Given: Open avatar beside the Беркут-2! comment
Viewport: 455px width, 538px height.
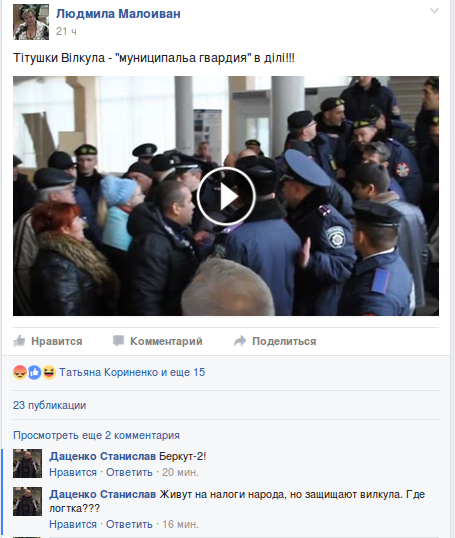Looking at the screenshot, I should click(27, 464).
